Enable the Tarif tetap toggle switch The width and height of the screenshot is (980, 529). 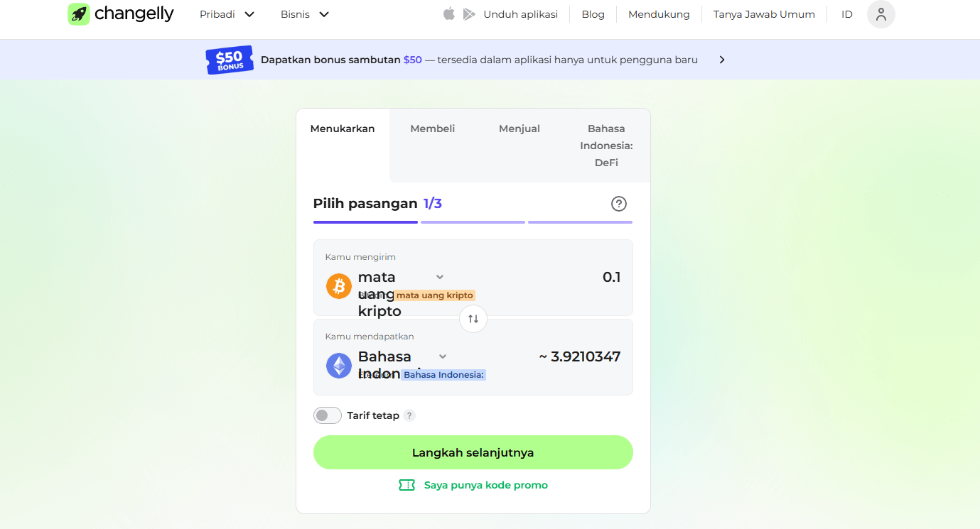click(x=328, y=415)
